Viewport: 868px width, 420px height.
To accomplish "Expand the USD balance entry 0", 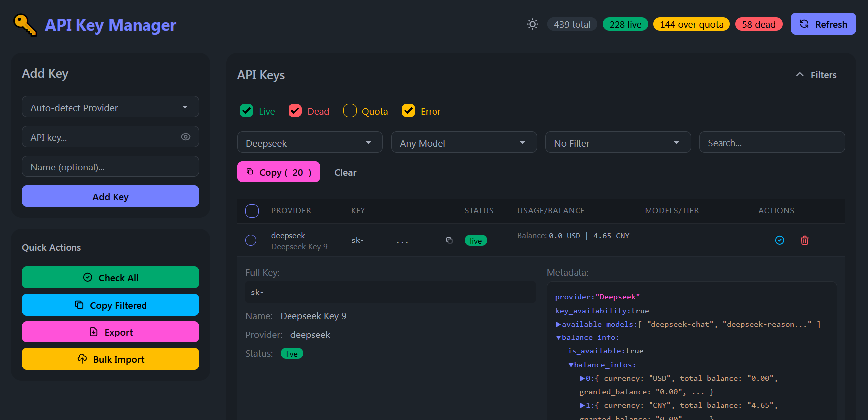I will tap(582, 378).
